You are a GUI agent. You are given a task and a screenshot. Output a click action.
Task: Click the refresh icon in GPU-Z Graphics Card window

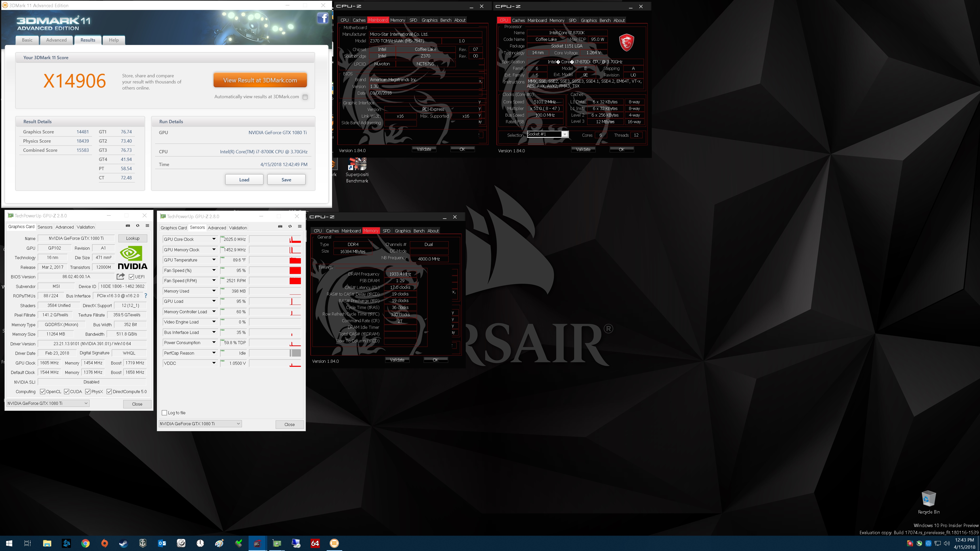tap(138, 226)
